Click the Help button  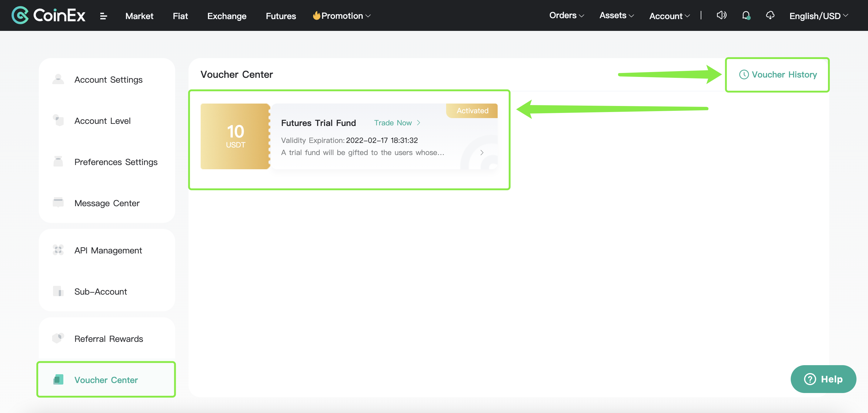coord(823,379)
